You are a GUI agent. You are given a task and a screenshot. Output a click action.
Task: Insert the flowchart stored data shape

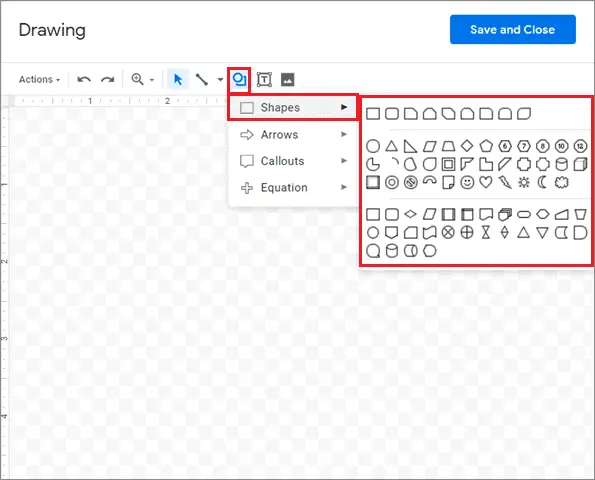(x=561, y=233)
